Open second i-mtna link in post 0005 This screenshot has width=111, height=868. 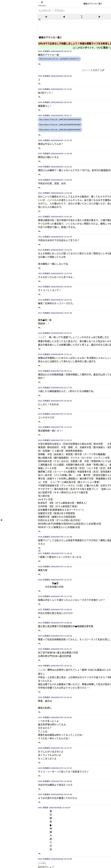click(x=60, y=125)
